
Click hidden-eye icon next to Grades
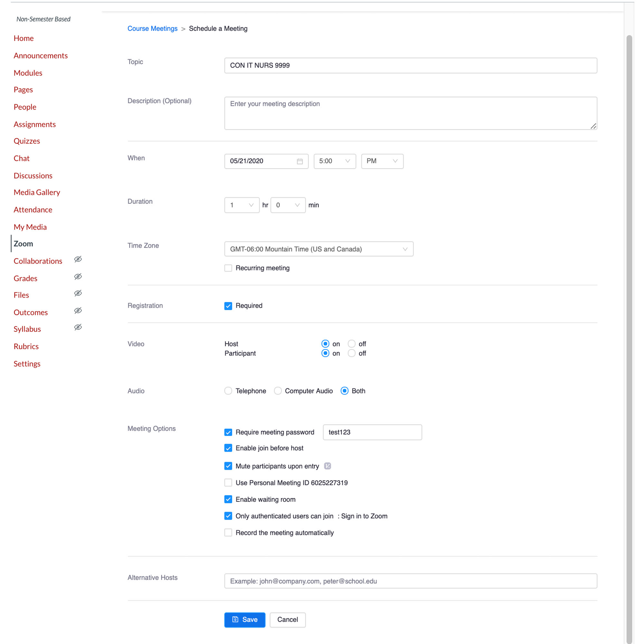coord(78,277)
